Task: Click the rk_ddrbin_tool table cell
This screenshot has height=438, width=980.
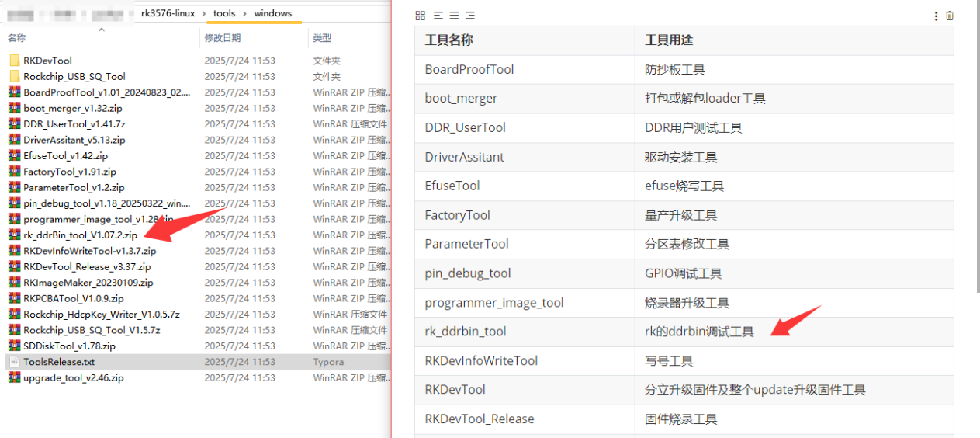Action: pos(466,332)
